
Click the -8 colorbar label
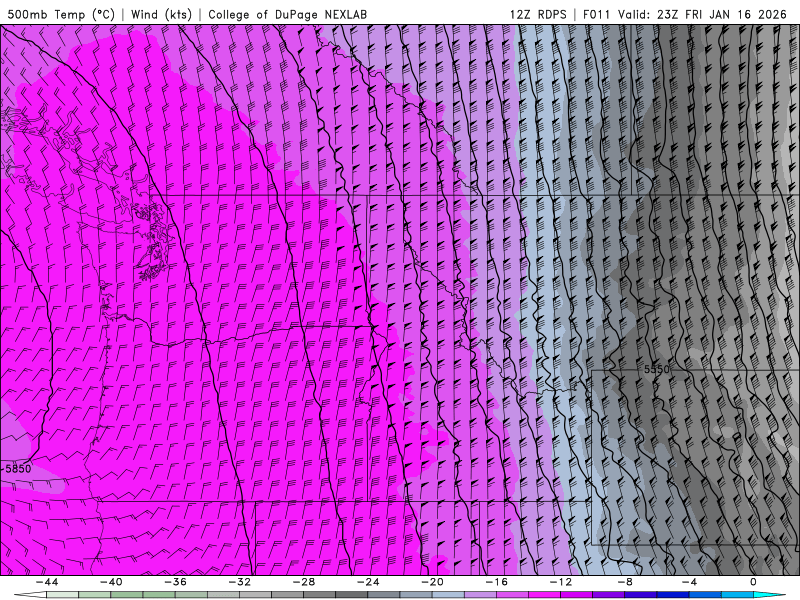click(625, 582)
